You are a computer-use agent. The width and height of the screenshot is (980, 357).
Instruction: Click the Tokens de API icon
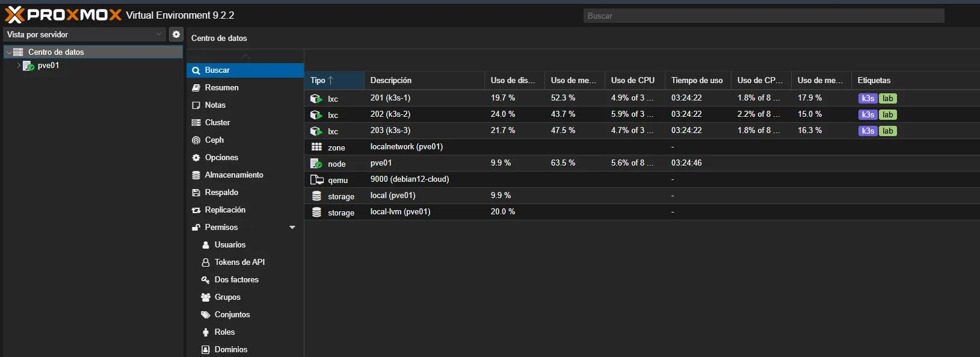(x=206, y=262)
